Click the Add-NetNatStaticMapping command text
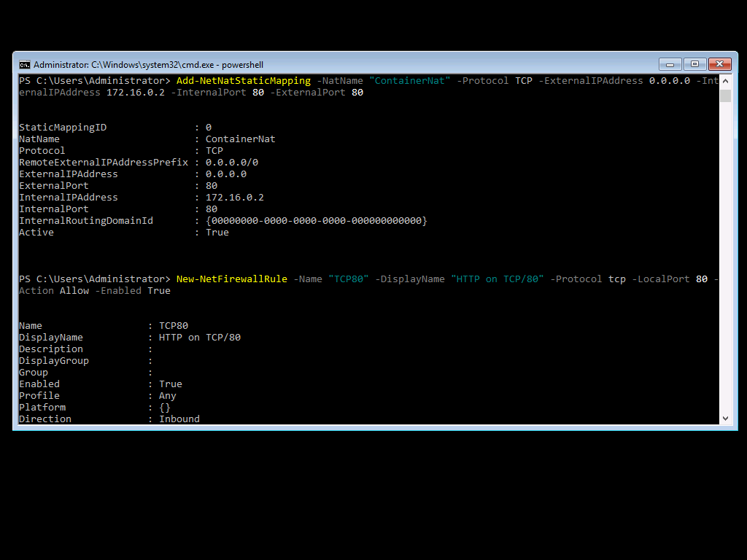747x560 pixels. coord(243,81)
